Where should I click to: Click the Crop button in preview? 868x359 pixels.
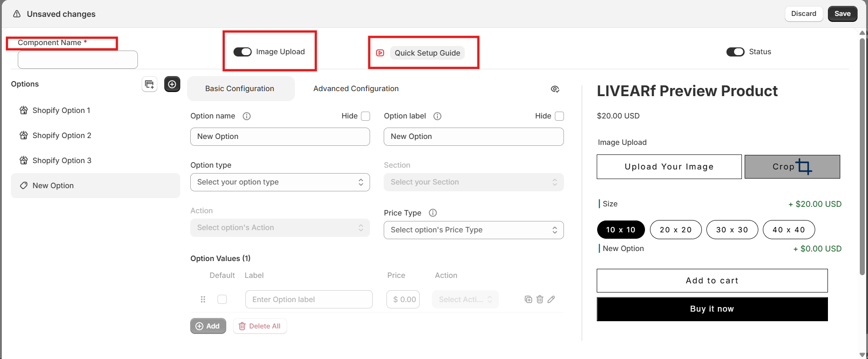(792, 167)
